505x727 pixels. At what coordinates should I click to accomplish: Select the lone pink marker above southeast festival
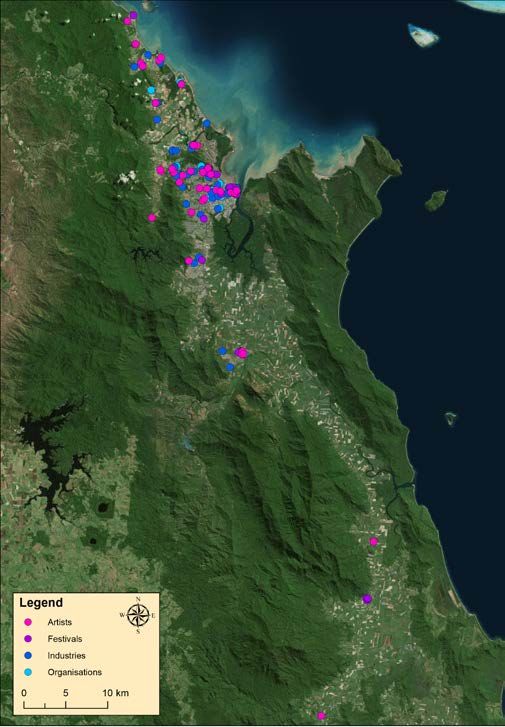(373, 541)
